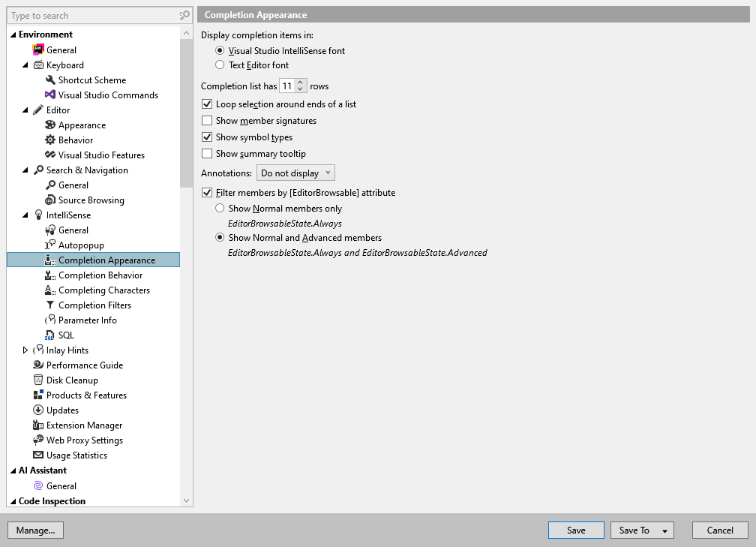Uncheck Loop selection around ends of a list
Image resolution: width=756 pixels, height=547 pixels.
(205, 104)
